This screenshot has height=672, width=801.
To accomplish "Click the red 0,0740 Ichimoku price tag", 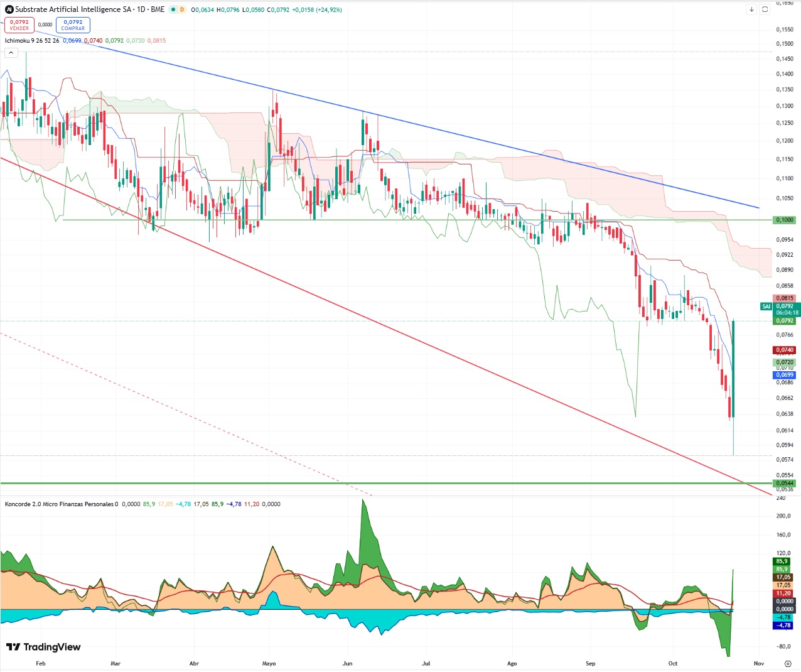I will (x=785, y=350).
